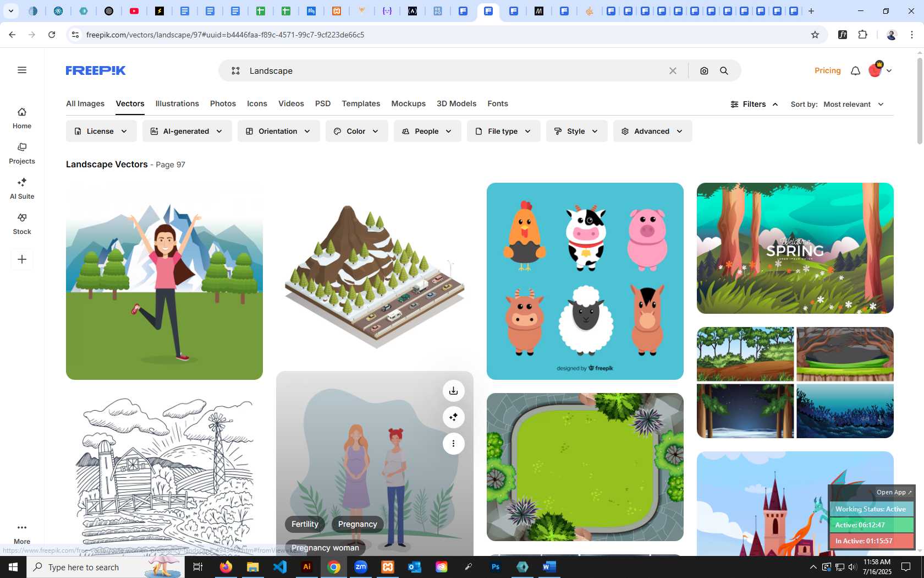Switch to All Images tab
The width and height of the screenshot is (924, 578).
pyautogui.click(x=85, y=103)
